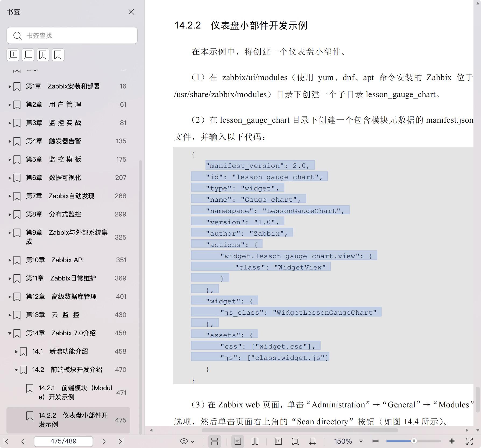
Task: Expand all bookmarks icon
Action: (x=13, y=55)
